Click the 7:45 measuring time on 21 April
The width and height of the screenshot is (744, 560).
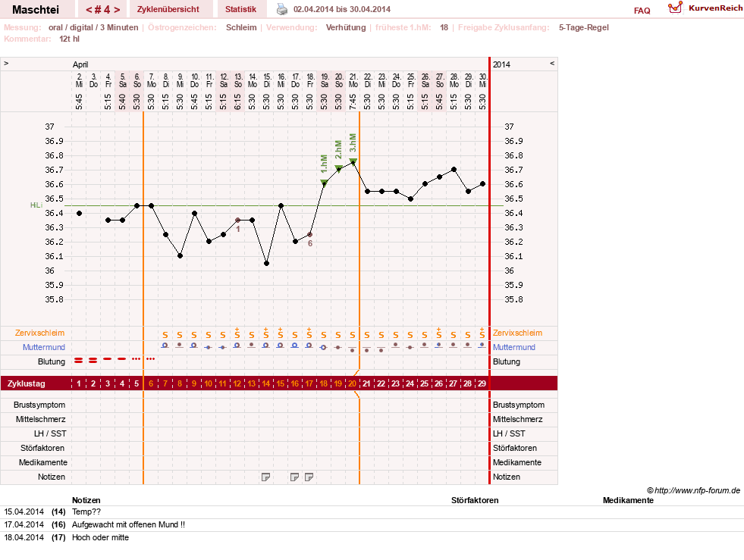click(x=353, y=102)
